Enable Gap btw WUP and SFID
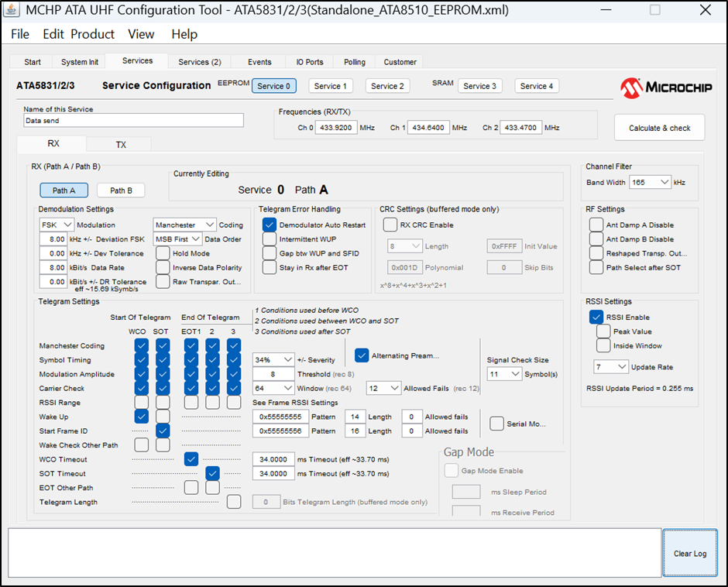The width and height of the screenshot is (728, 587). 270,253
